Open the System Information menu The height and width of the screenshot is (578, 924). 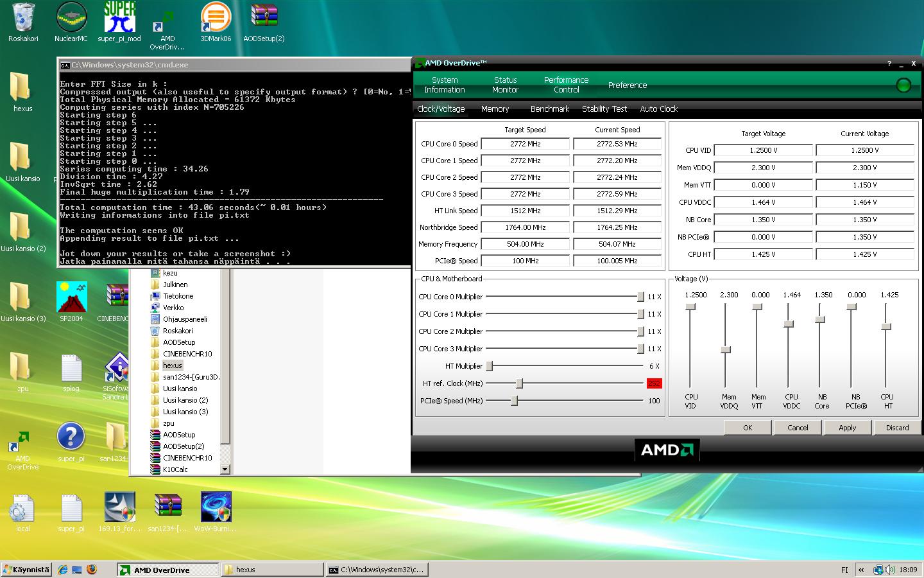pos(445,85)
